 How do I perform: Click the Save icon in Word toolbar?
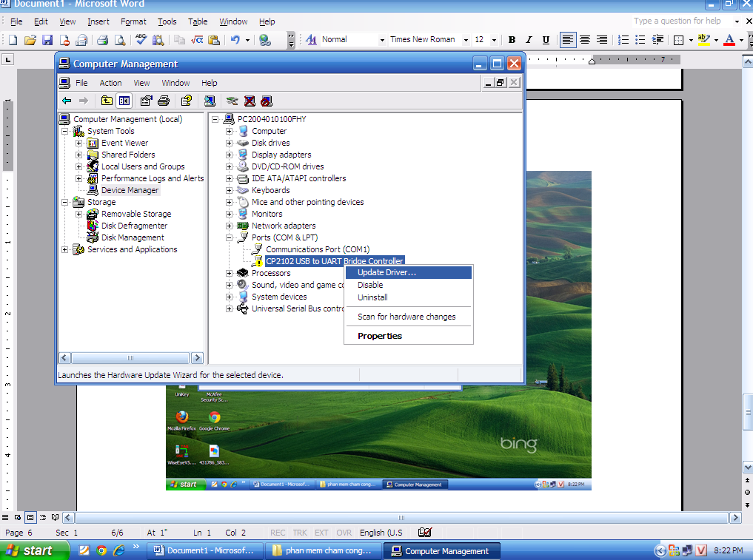pyautogui.click(x=47, y=40)
